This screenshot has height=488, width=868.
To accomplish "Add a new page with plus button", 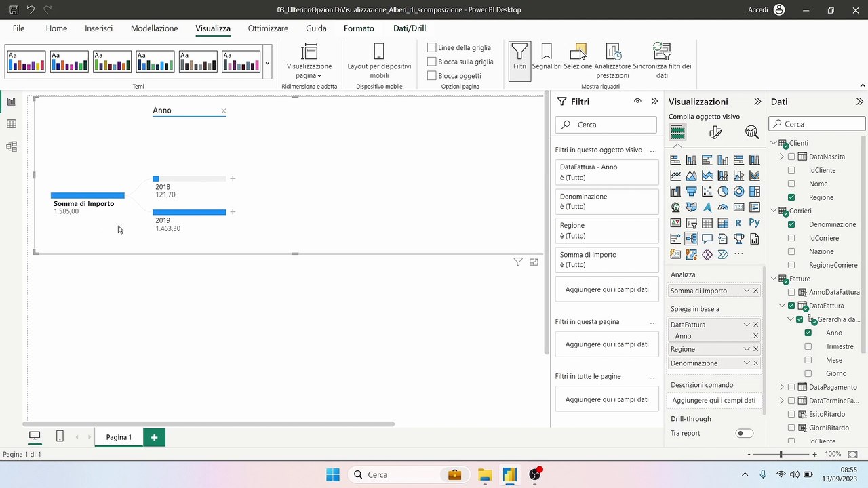I will [x=154, y=437].
